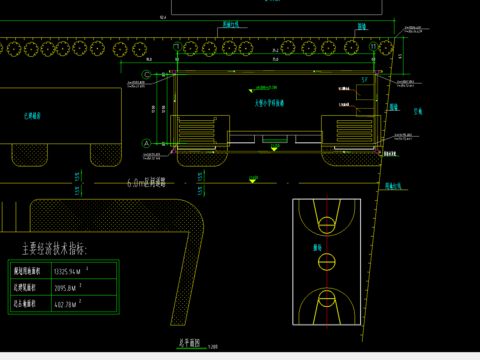Pick the yellow elevation triangle on the road
The height and width of the screenshot is (360, 480).
[253, 180]
